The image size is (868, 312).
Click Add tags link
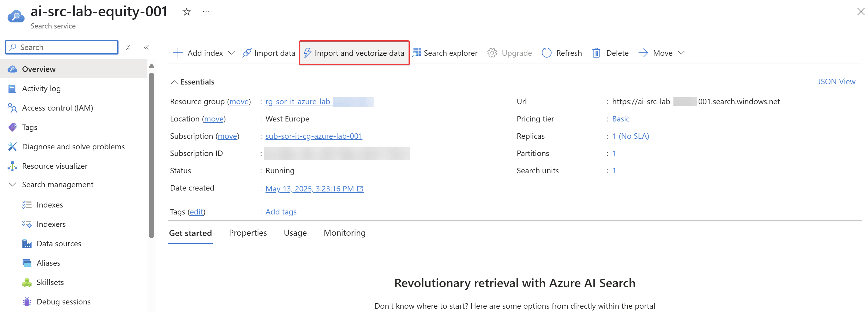coord(281,212)
